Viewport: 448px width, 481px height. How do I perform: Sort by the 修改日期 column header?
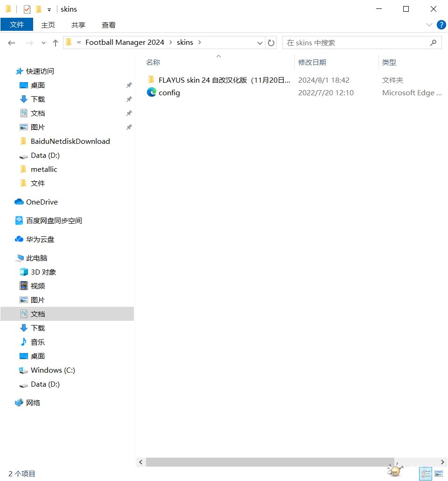pos(312,62)
